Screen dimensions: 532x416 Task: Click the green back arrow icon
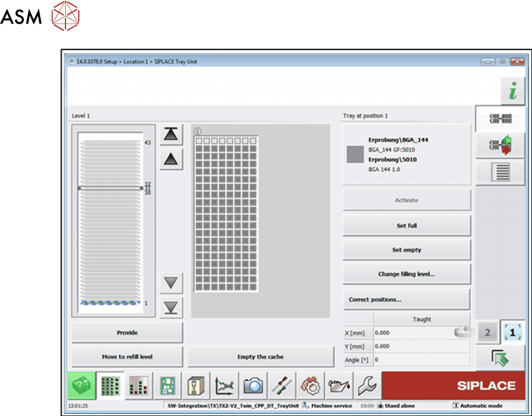click(500, 358)
